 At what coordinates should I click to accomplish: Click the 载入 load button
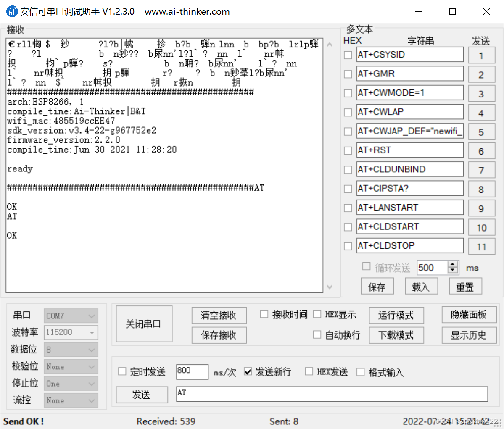tap(421, 286)
